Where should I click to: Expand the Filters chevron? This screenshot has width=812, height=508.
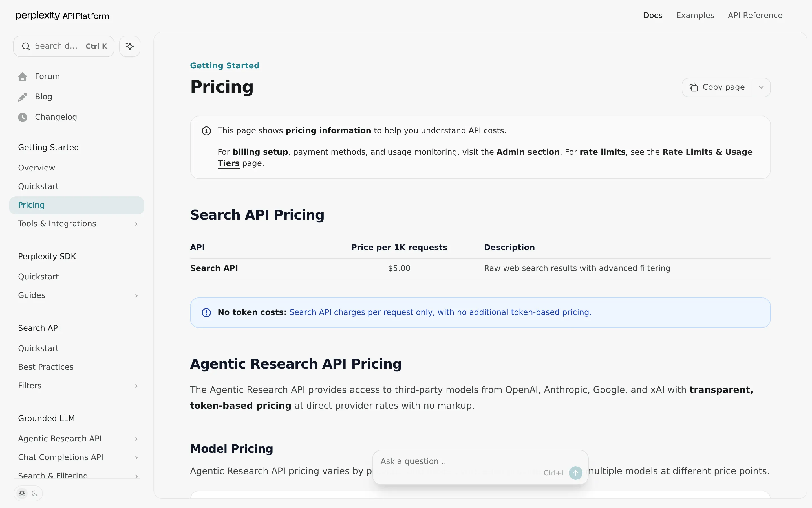coord(136,386)
